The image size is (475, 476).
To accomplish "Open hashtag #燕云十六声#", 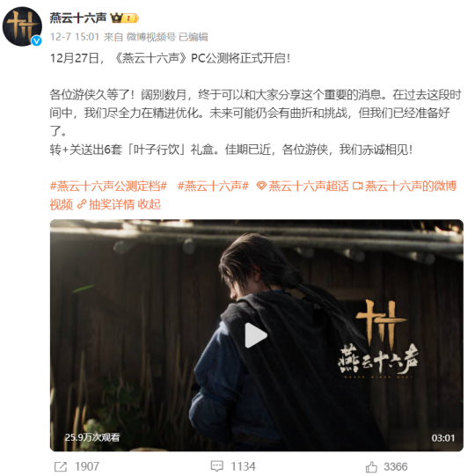I will point(213,186).
